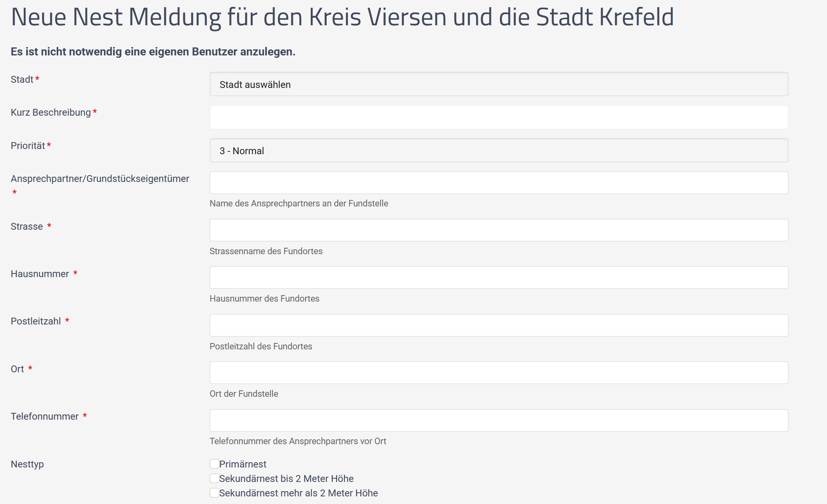Click the Hausnummer label
The height and width of the screenshot is (504, 827).
(40, 274)
